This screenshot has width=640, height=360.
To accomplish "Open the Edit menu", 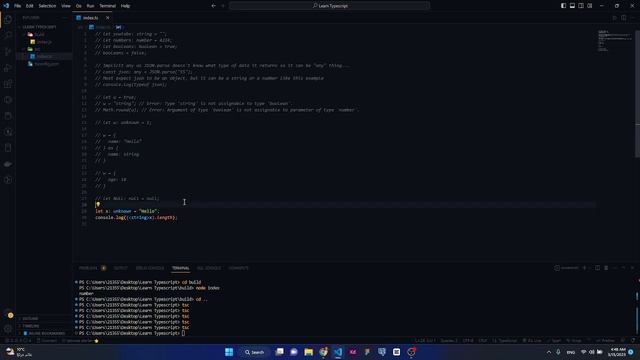I will tap(30, 6).
